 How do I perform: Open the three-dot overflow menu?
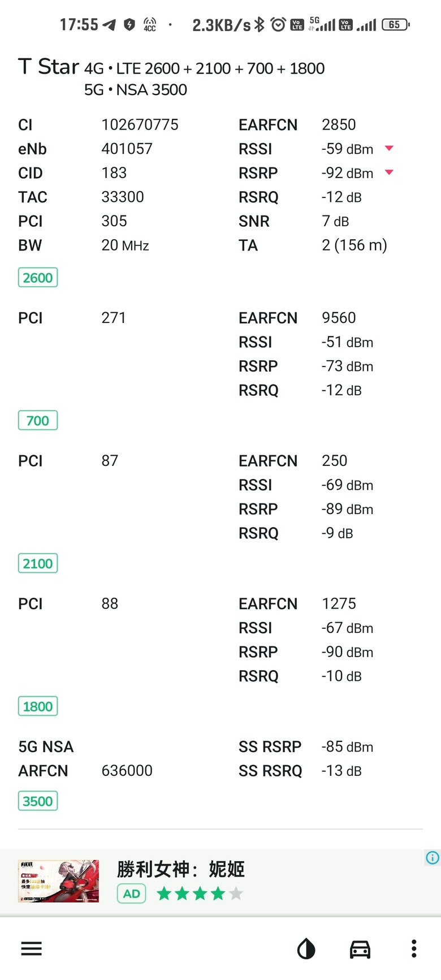click(414, 948)
